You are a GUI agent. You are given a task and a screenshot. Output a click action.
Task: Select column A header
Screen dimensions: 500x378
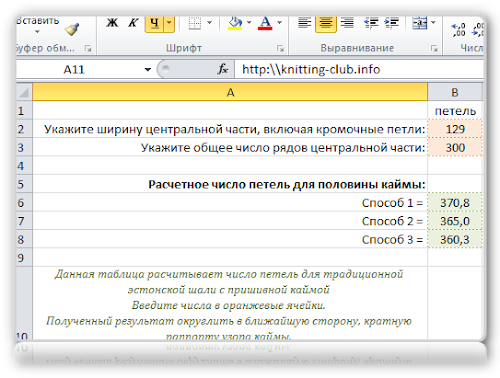(x=230, y=92)
